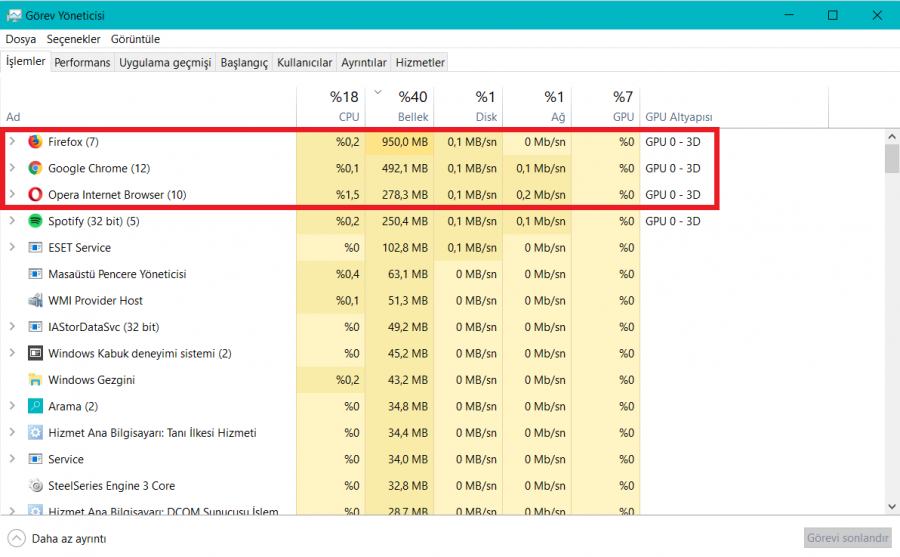The width and height of the screenshot is (900, 557).
Task: Open the Dosya menu
Action: point(21,39)
